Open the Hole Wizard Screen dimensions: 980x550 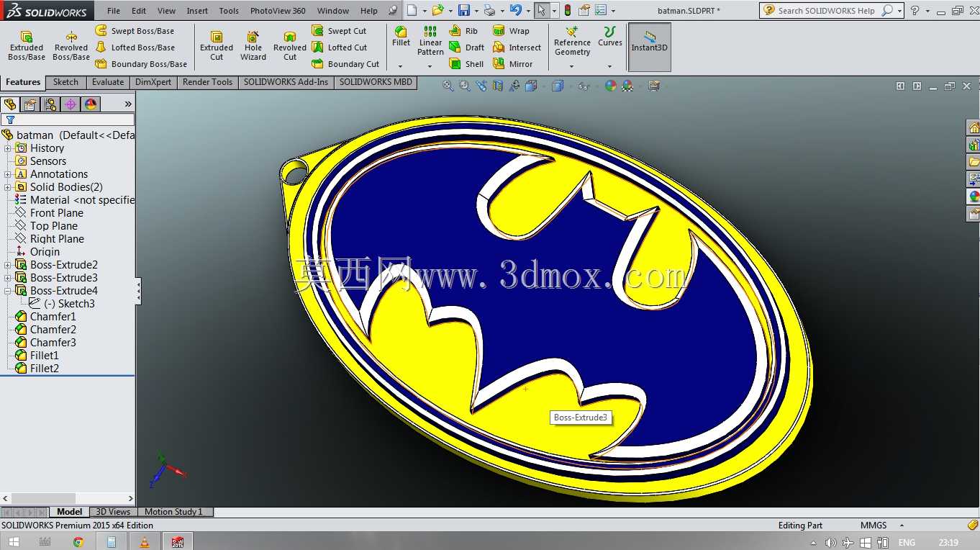click(253, 45)
